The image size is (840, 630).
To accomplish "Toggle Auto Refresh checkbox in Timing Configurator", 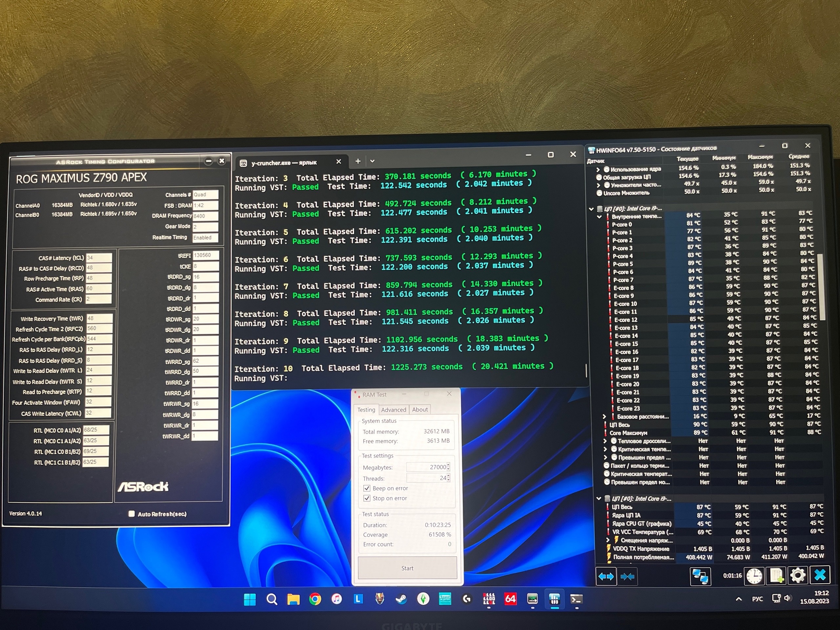I will point(132,514).
